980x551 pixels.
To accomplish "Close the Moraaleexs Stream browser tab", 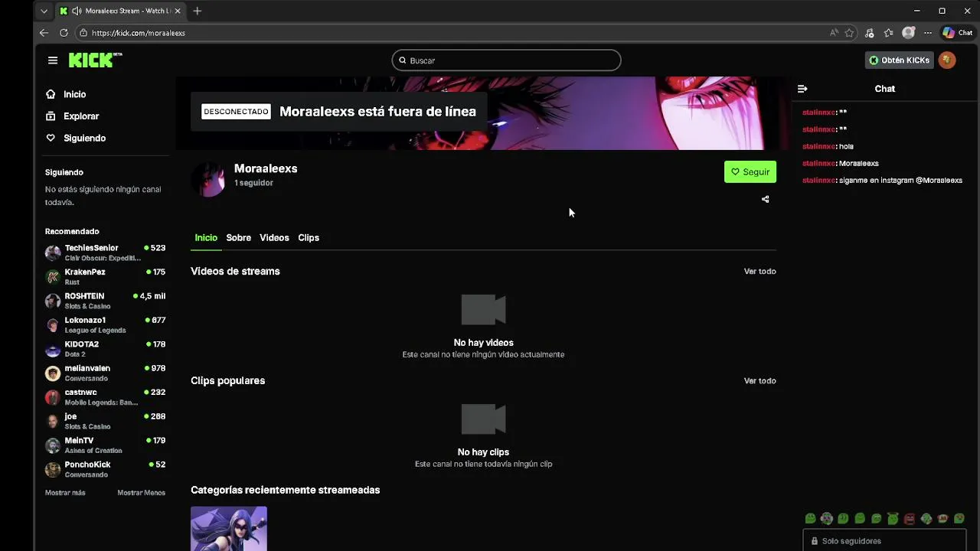I will [x=178, y=11].
